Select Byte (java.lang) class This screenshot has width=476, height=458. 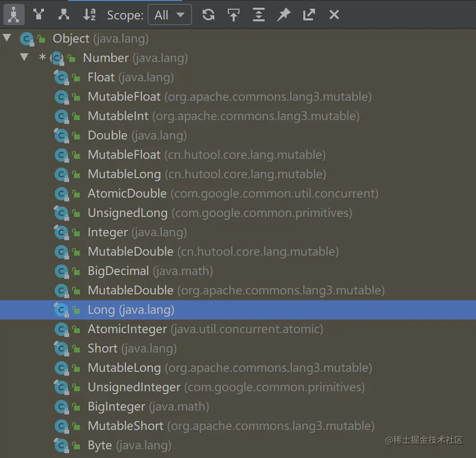pyautogui.click(x=238, y=445)
